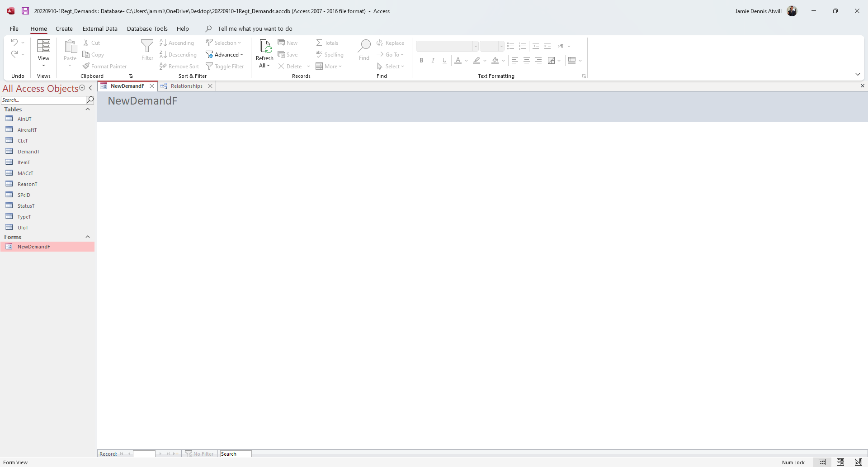Center align text
868x467 pixels.
tap(527, 61)
